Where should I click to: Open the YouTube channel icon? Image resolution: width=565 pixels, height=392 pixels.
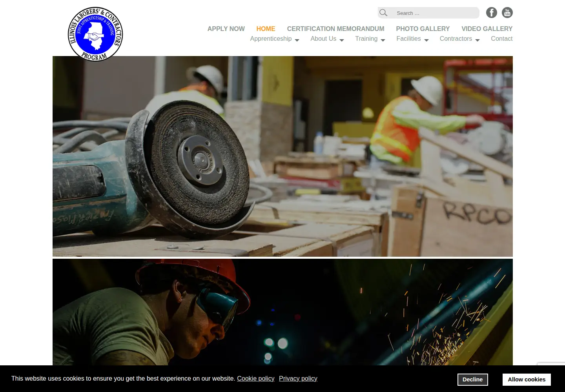(x=507, y=13)
